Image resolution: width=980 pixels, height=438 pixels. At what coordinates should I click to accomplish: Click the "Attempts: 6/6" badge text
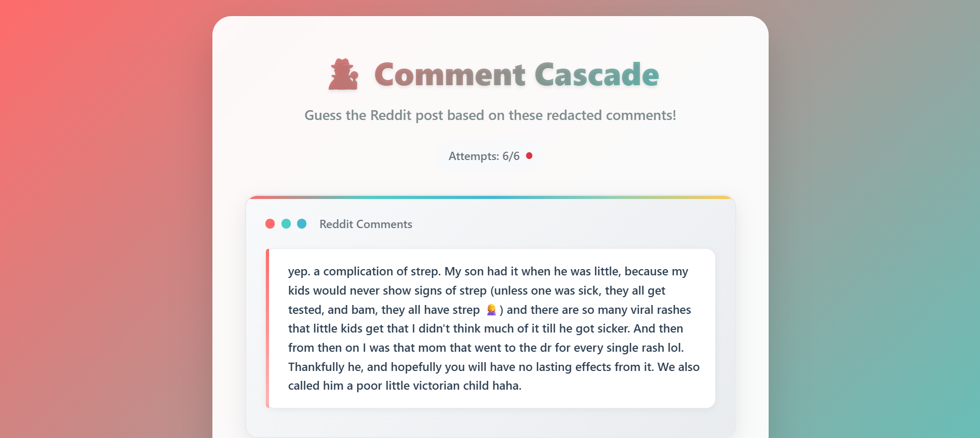pos(484,156)
